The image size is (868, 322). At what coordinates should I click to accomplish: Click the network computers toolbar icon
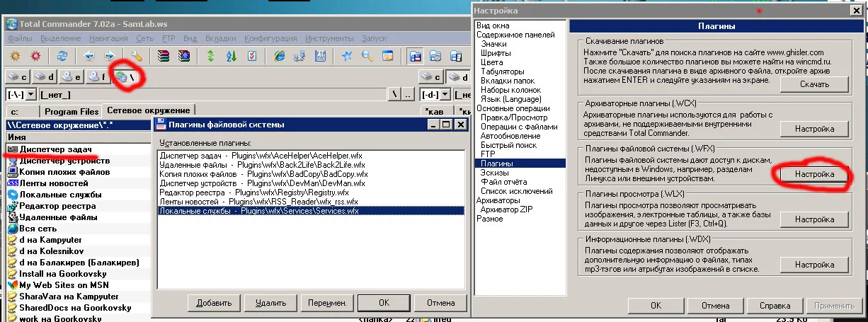point(300,55)
